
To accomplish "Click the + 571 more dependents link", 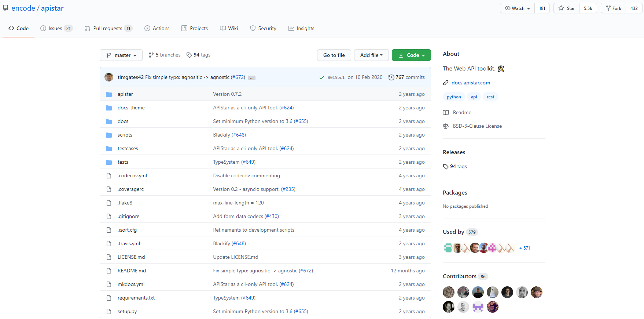I will (525, 248).
